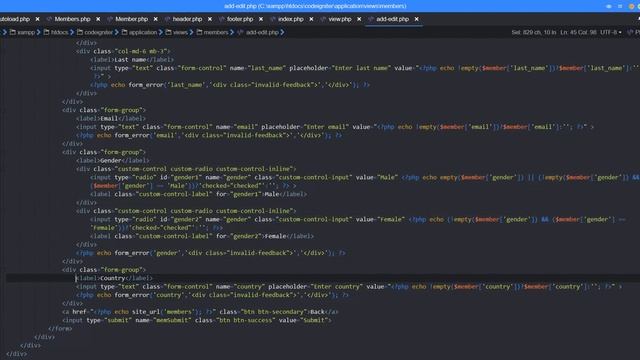Screen dimensions: 640x360
Task: Close the index.php tab
Action: 311,19
